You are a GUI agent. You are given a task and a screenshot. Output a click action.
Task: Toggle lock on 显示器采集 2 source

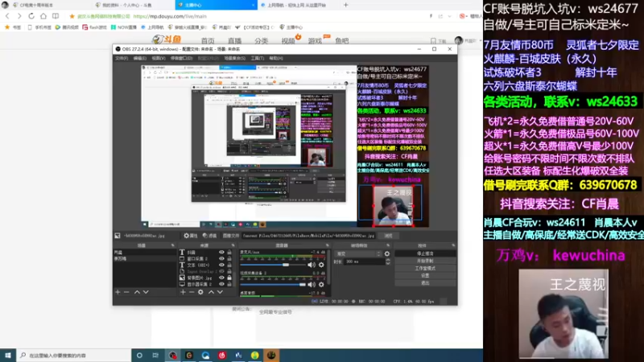229,284
